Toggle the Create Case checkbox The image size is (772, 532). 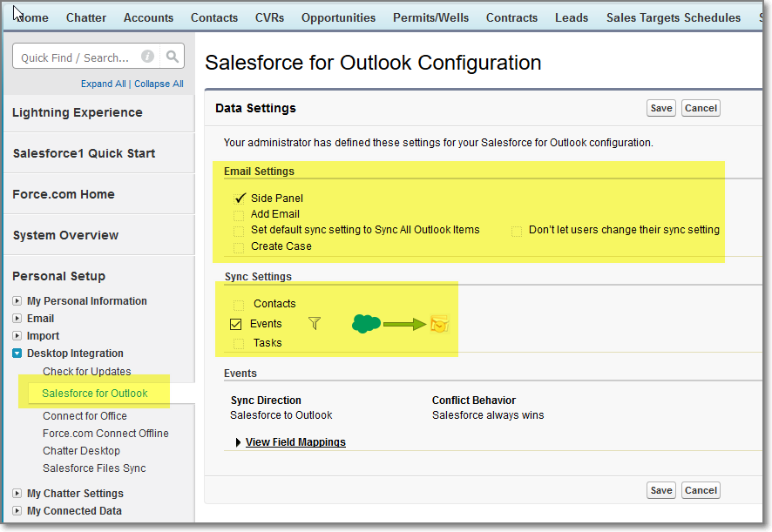(x=239, y=247)
